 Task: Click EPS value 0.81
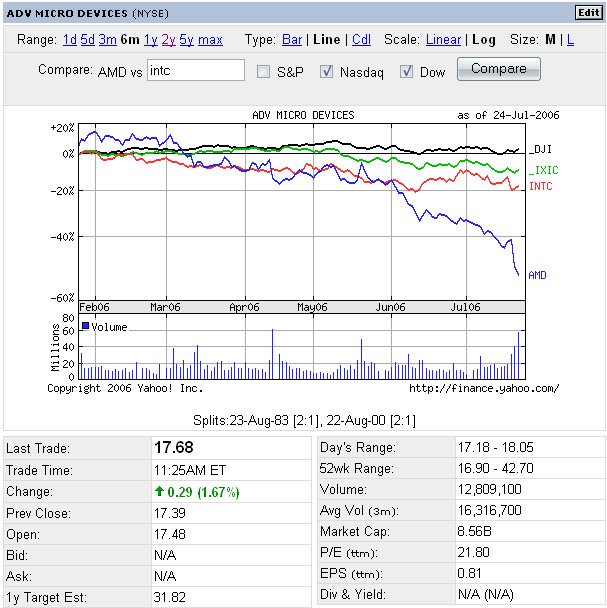[469, 573]
